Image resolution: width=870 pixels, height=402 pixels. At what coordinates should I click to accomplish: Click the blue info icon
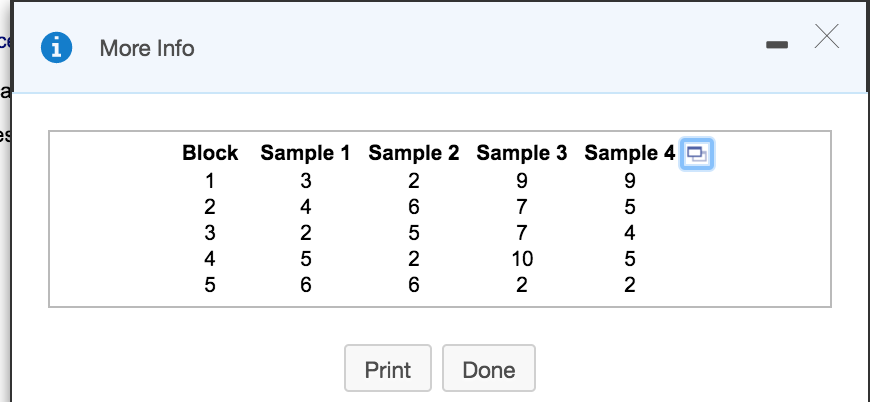pyautogui.click(x=56, y=47)
